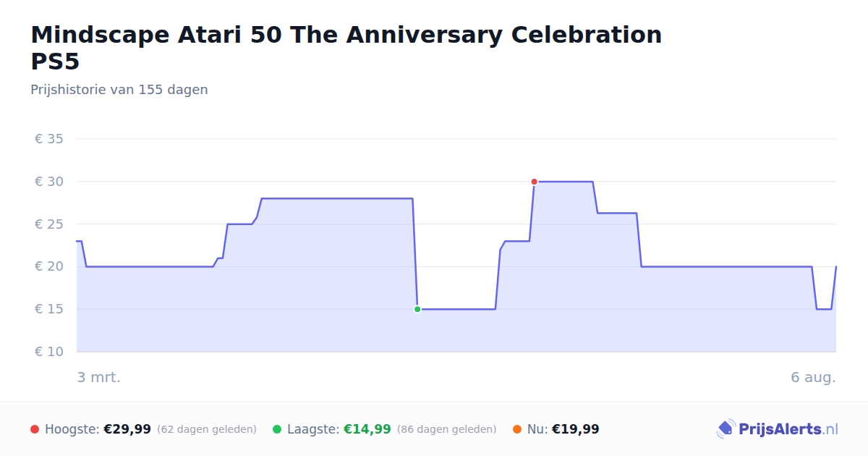Click the Prijshistorie van 155 dagen subtitle
Screen dimensions: 868x456
pos(119,90)
